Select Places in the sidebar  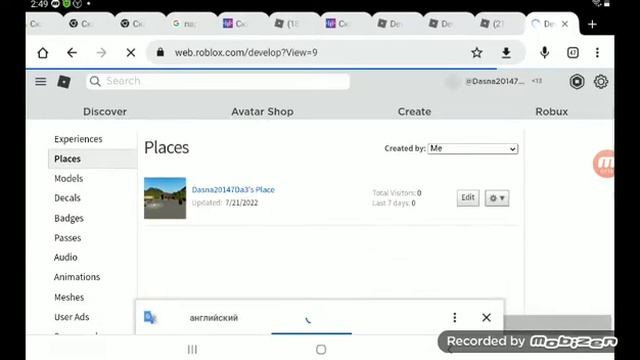tap(92, 159)
